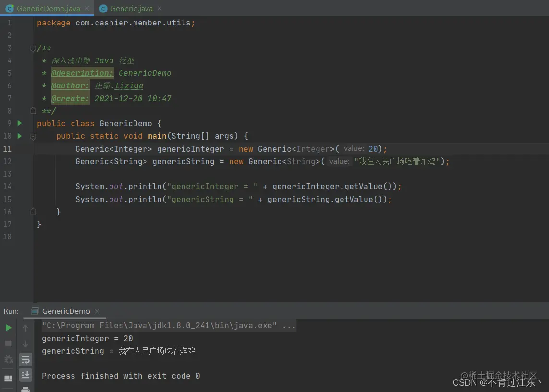549x392 pixels.
Task: Click the class name GenericDemo on line 9
Action: point(126,123)
